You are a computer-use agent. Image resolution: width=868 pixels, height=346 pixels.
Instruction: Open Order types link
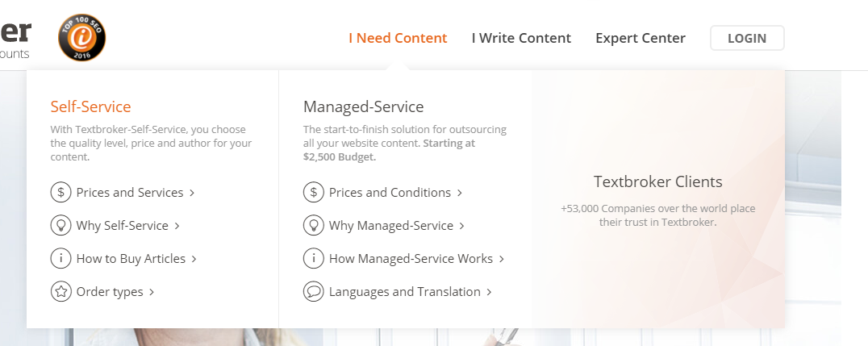click(x=110, y=292)
